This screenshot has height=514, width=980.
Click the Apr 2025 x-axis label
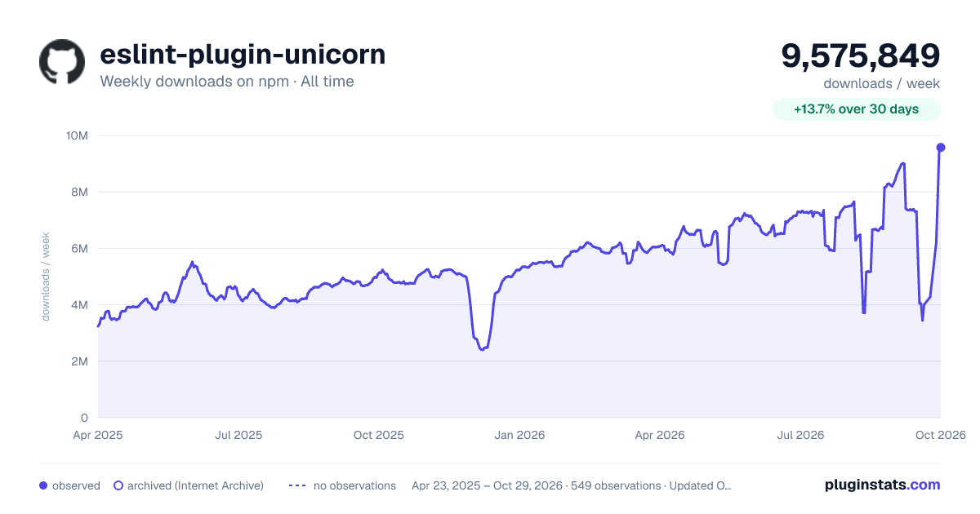click(98, 435)
